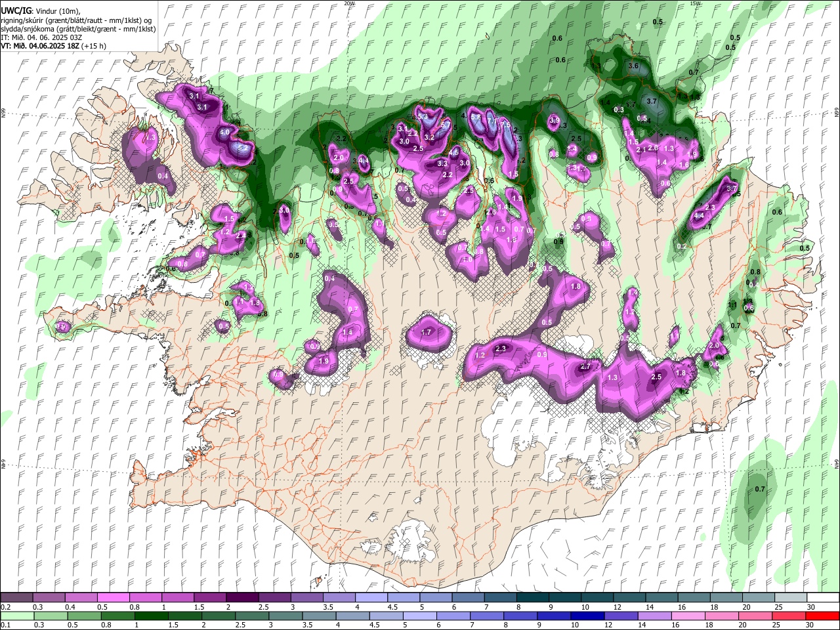
Task: Click the darkest purple swatch in upper legend row
Action: coord(242,598)
